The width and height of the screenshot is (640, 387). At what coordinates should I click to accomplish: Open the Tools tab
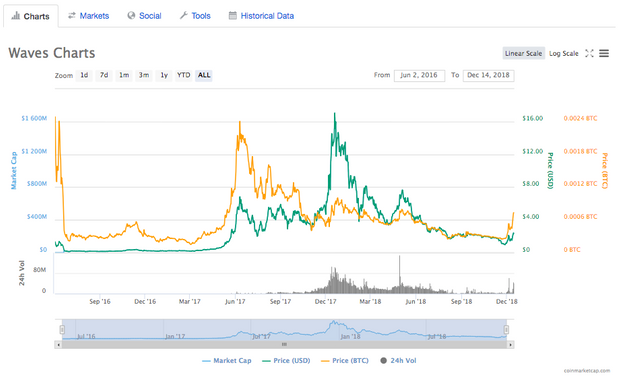pos(195,16)
